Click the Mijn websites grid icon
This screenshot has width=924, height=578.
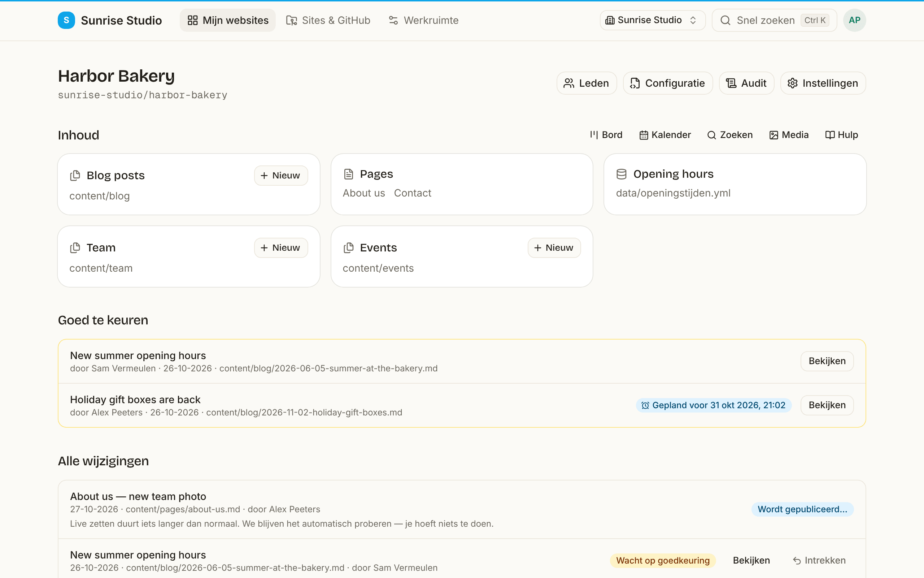(193, 20)
